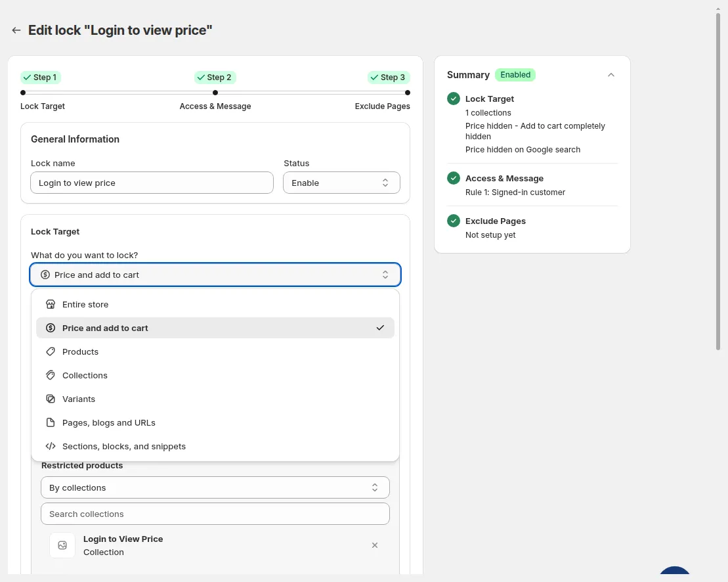Click the Products tag icon

(x=51, y=351)
